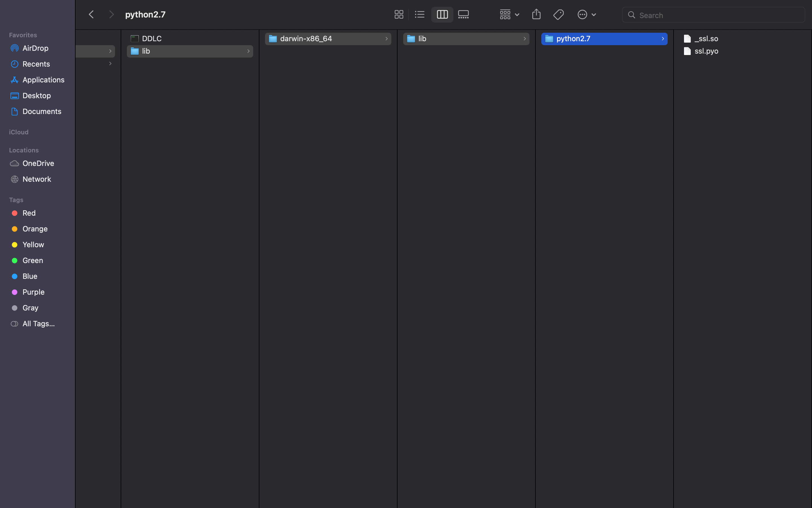
Task: Select the lib folder under DDLC
Action: coord(190,51)
